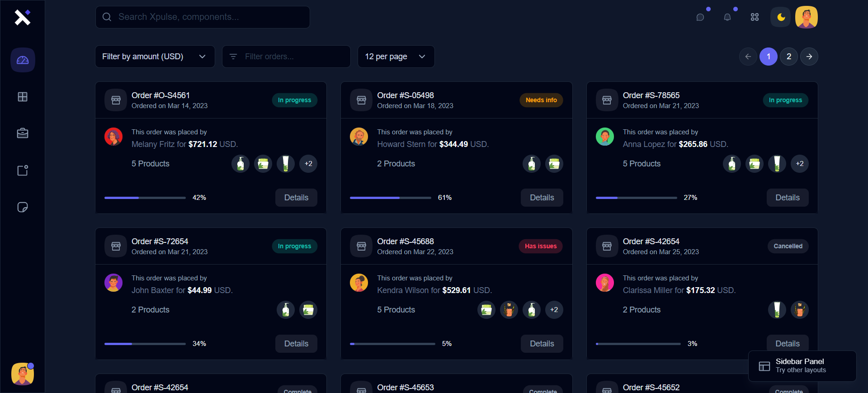The height and width of the screenshot is (393, 868).
Task: Open the briefcase sidebar icon
Action: (x=23, y=133)
